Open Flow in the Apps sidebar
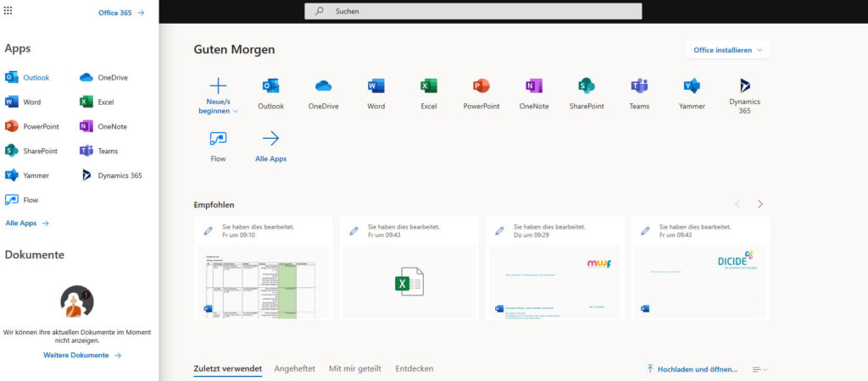 [21, 200]
